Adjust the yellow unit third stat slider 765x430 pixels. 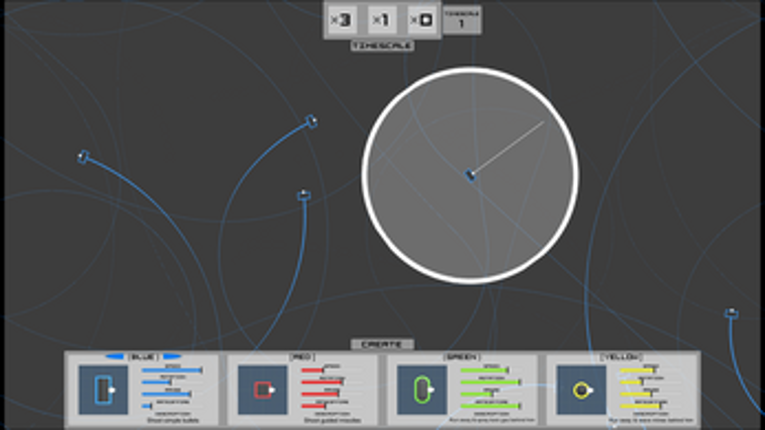tap(636, 394)
